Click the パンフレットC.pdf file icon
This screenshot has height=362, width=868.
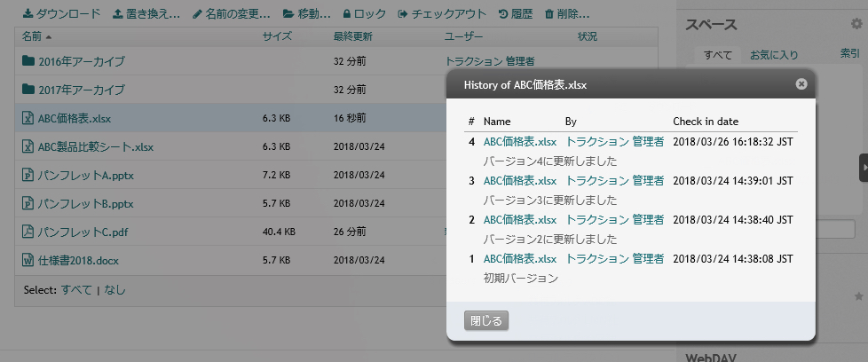(28, 232)
